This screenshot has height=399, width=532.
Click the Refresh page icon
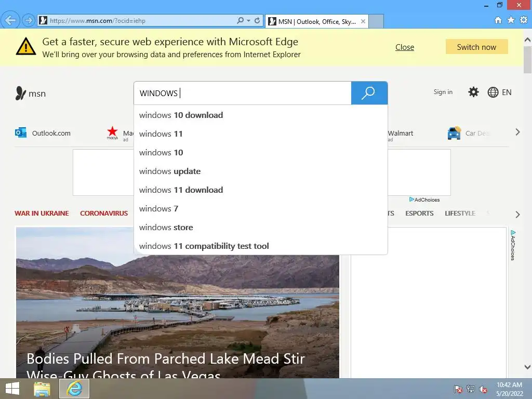tap(257, 20)
